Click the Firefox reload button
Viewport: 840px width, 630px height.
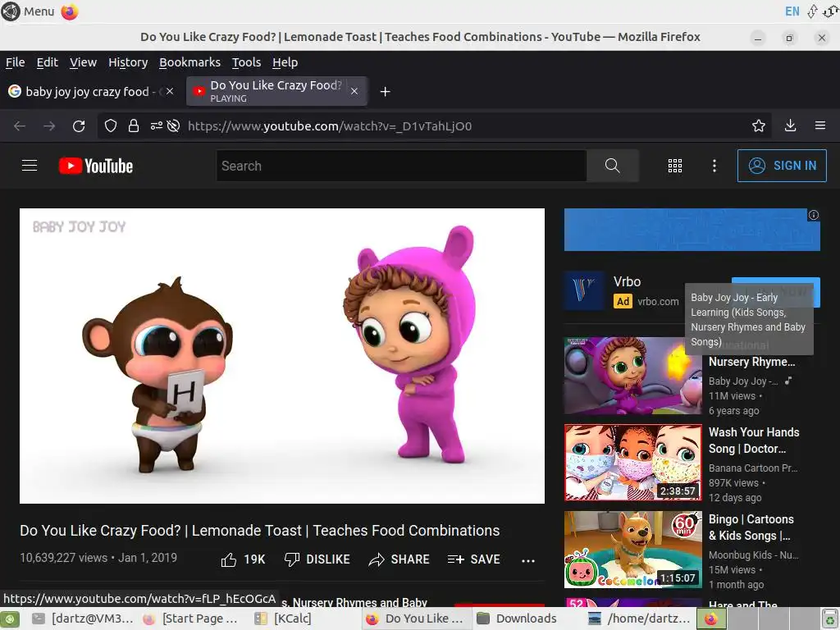point(79,126)
